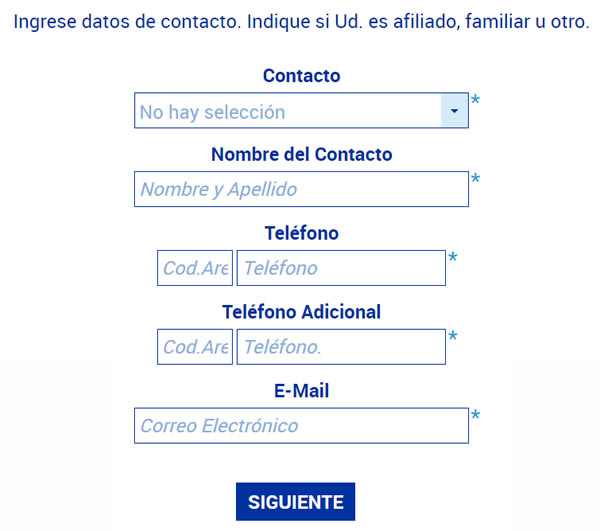Click the required asterisk beside the Contacto dropdown
Screen dimensions: 600x531
pyautogui.click(x=475, y=100)
